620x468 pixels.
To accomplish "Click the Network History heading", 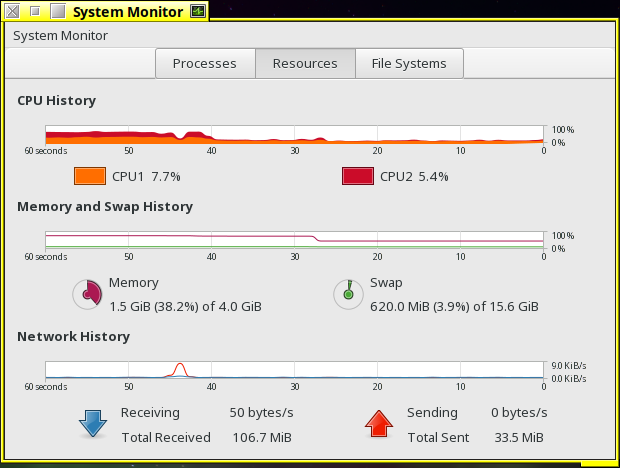I will tap(74, 336).
